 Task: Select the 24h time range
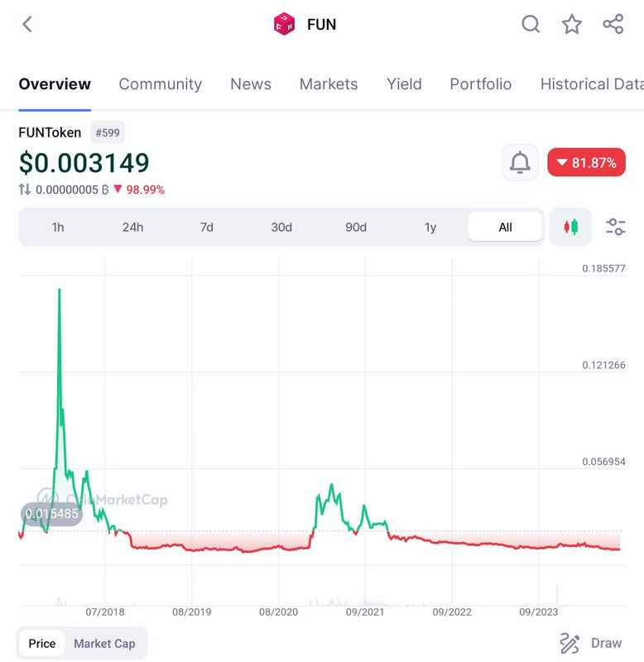[132, 227]
